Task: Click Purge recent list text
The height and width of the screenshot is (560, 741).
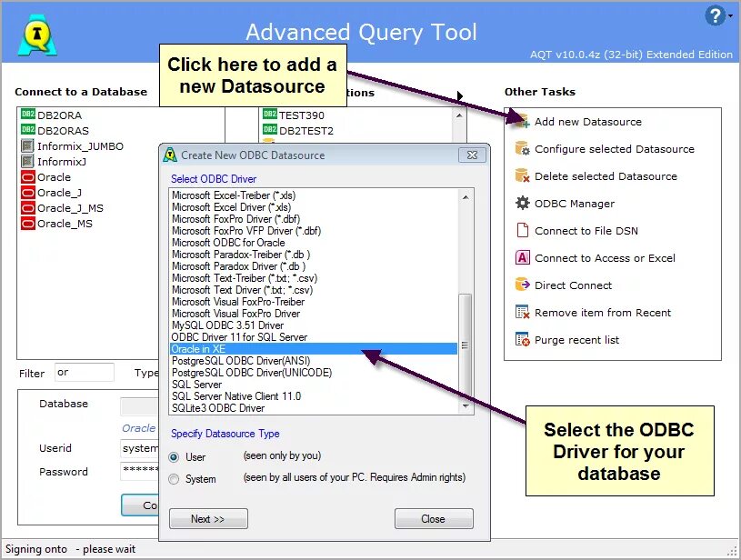Action: [x=576, y=340]
